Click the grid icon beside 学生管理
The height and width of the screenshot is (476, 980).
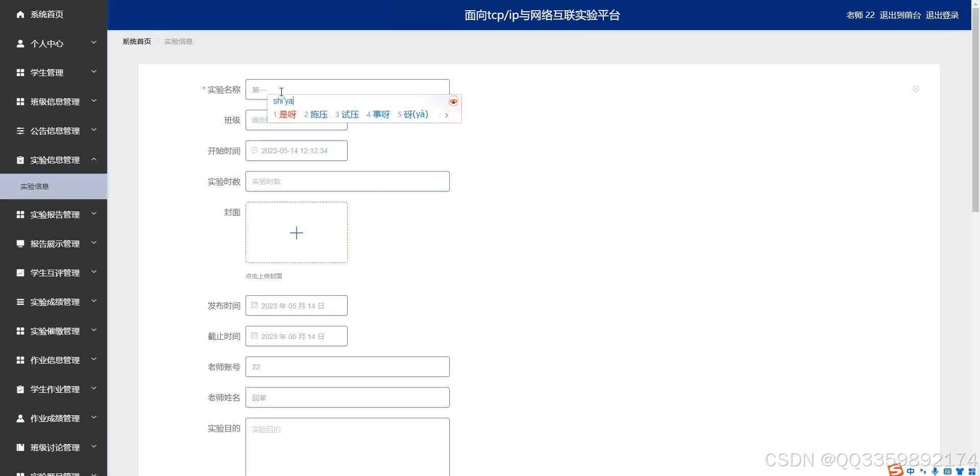pos(20,73)
